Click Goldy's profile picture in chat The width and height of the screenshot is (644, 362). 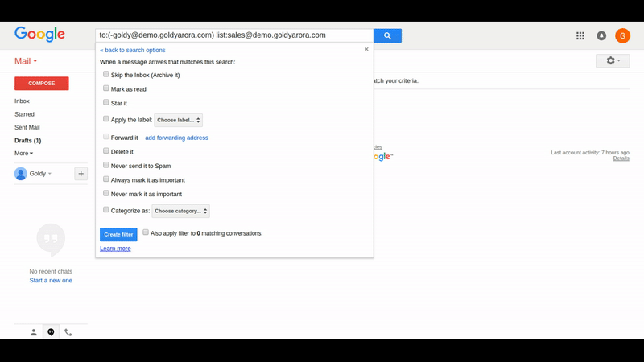click(21, 174)
